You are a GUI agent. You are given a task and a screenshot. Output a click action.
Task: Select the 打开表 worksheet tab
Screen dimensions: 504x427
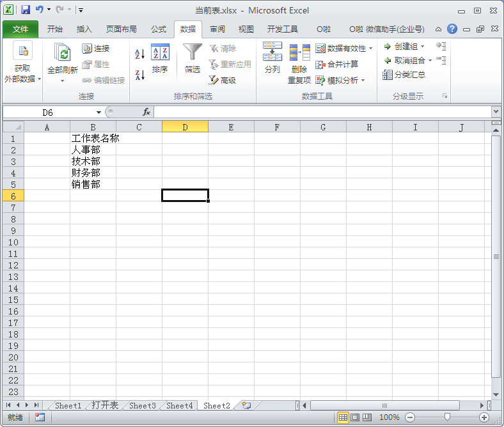tap(105, 405)
